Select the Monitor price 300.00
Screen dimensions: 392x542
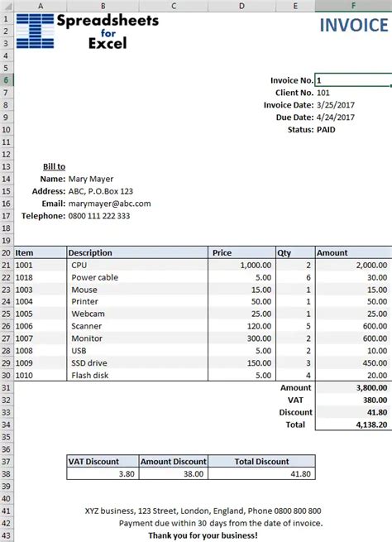coord(241,338)
